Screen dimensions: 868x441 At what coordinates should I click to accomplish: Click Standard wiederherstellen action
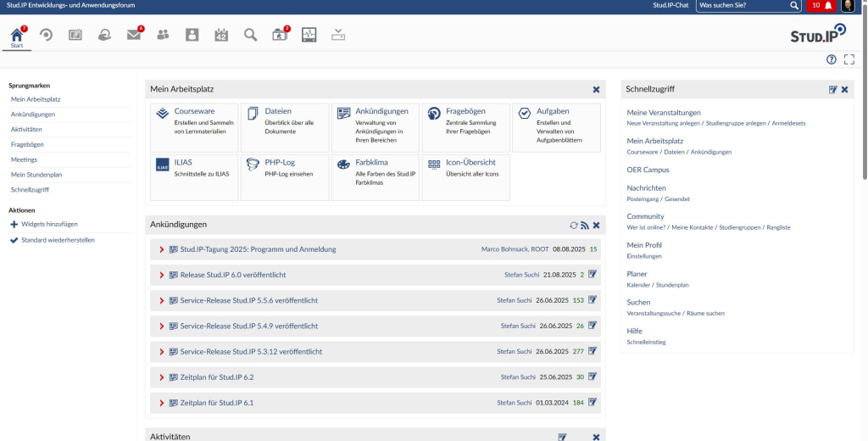pos(58,241)
